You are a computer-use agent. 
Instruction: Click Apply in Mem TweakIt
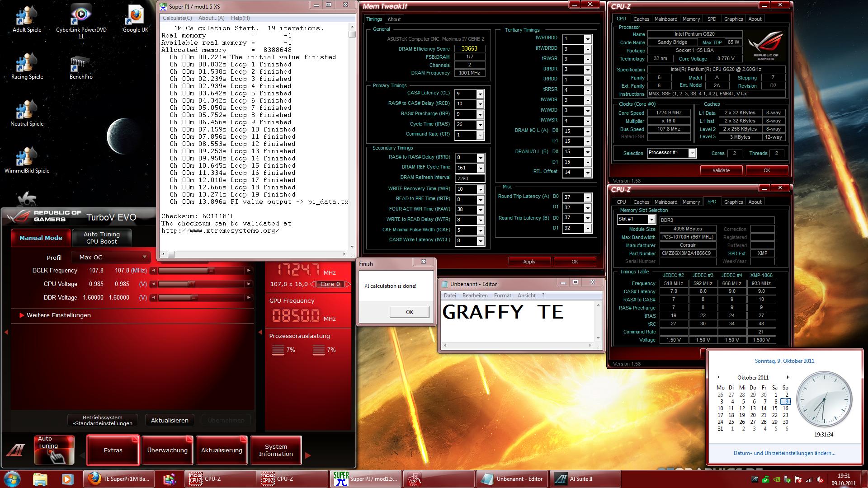pyautogui.click(x=529, y=262)
